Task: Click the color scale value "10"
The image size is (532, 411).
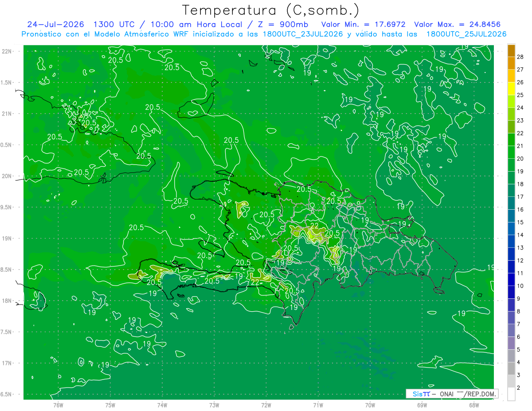Action: click(x=521, y=286)
